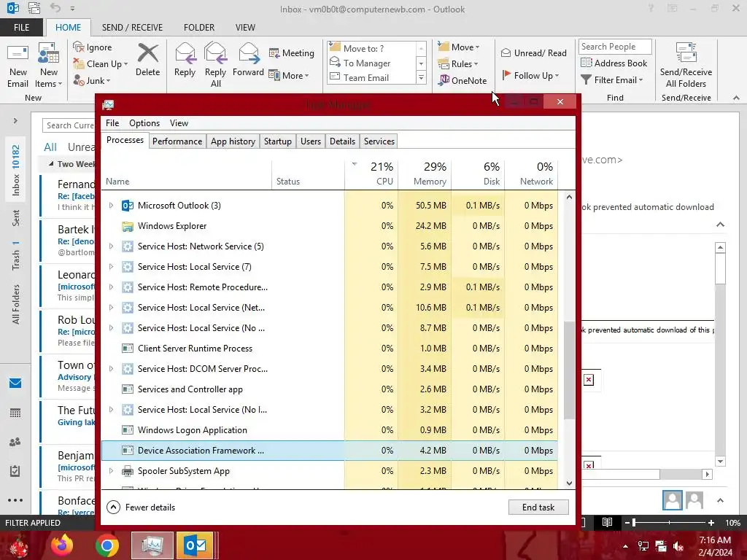Image resolution: width=747 pixels, height=560 pixels.
Task: Open the Startup tab
Action: [x=278, y=141]
